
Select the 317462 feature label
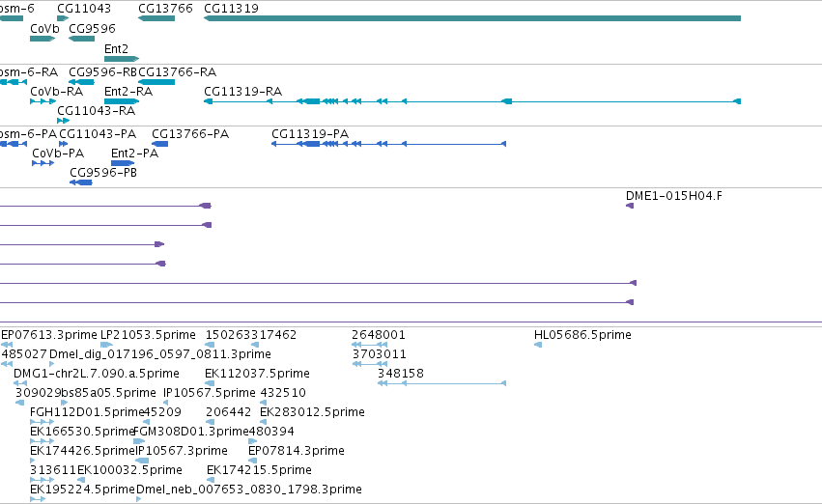[274, 335]
